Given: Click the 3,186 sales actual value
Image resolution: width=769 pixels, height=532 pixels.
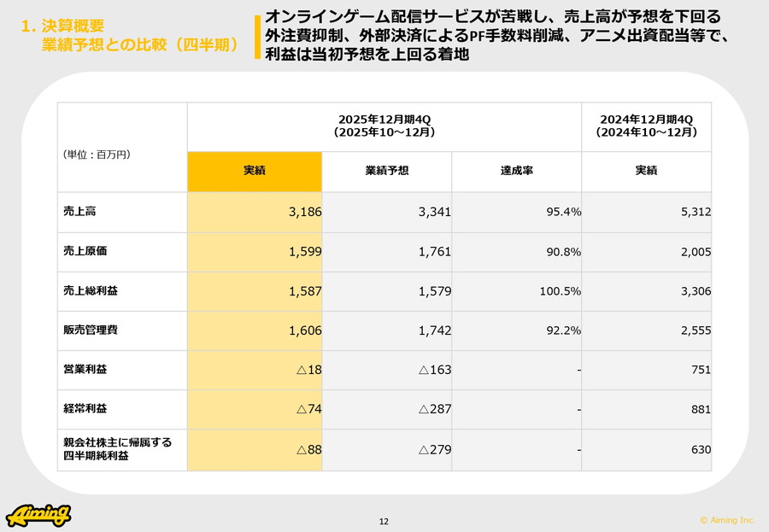Looking at the screenshot, I should pyautogui.click(x=303, y=212).
